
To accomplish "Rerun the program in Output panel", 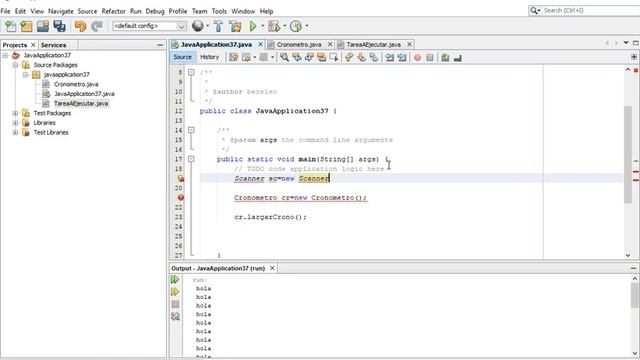I will click(x=175, y=280).
